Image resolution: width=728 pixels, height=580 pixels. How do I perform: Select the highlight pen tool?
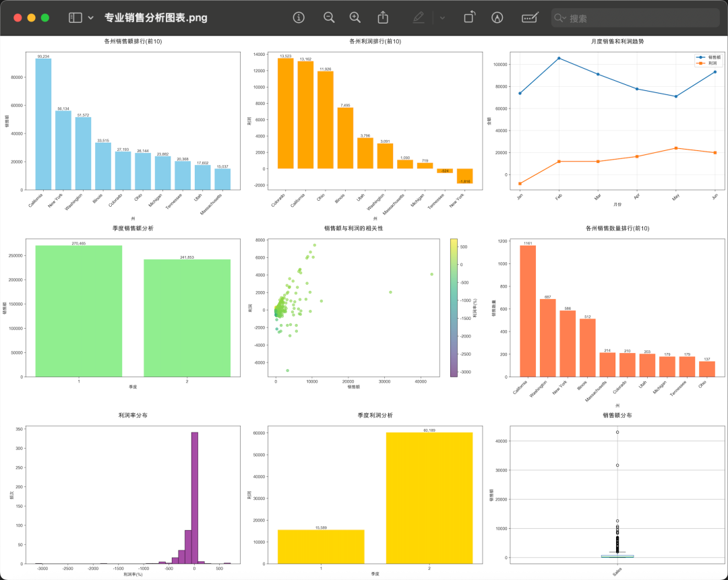[x=419, y=18]
